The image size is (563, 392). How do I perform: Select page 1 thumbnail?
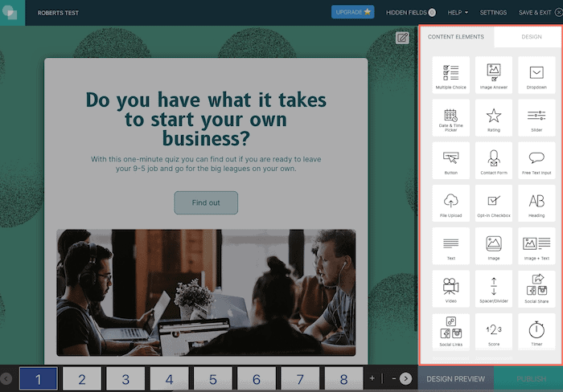38,378
